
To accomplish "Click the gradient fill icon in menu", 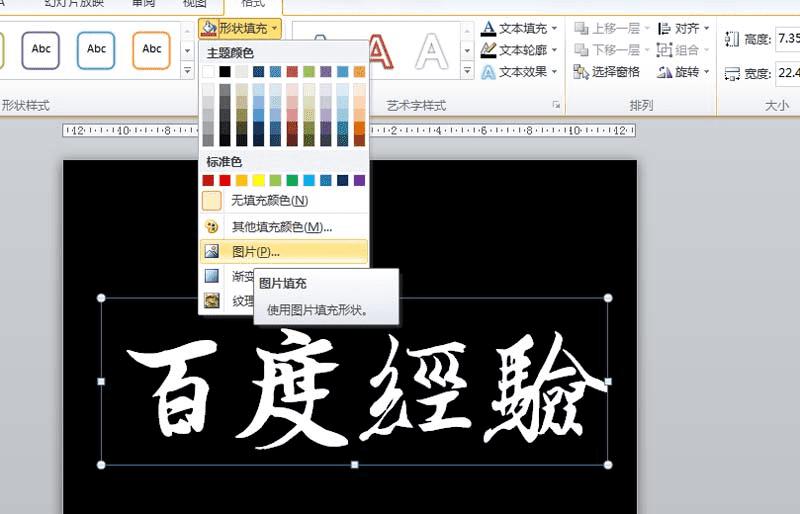I will tap(211, 276).
